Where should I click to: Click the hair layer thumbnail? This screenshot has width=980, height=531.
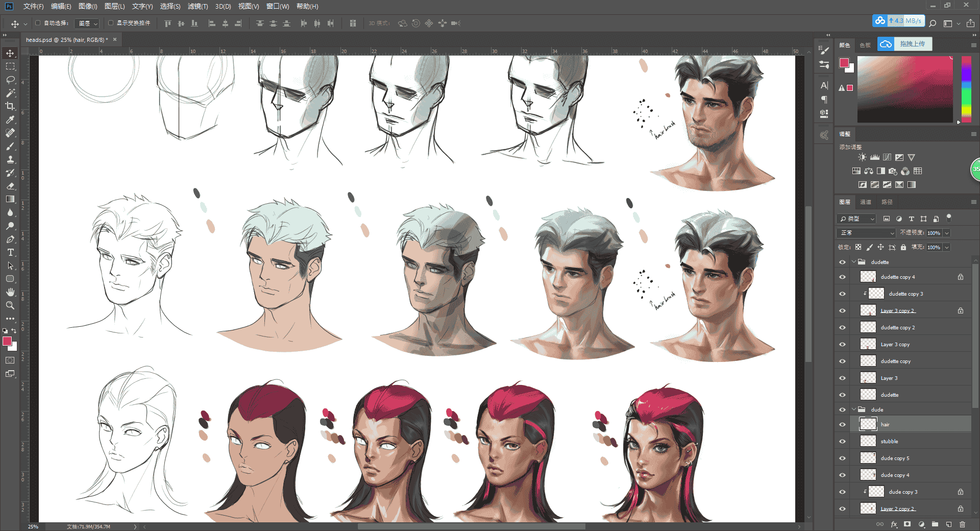pyautogui.click(x=868, y=424)
